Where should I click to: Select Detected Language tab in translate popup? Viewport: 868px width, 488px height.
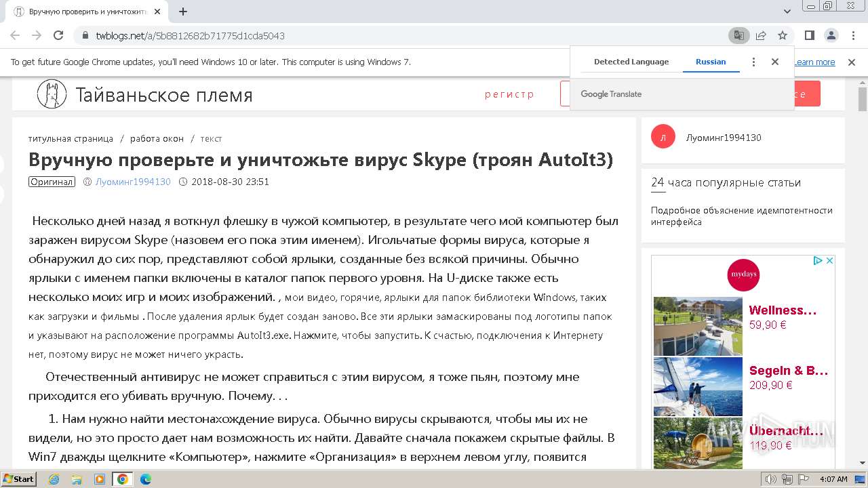[x=631, y=62]
